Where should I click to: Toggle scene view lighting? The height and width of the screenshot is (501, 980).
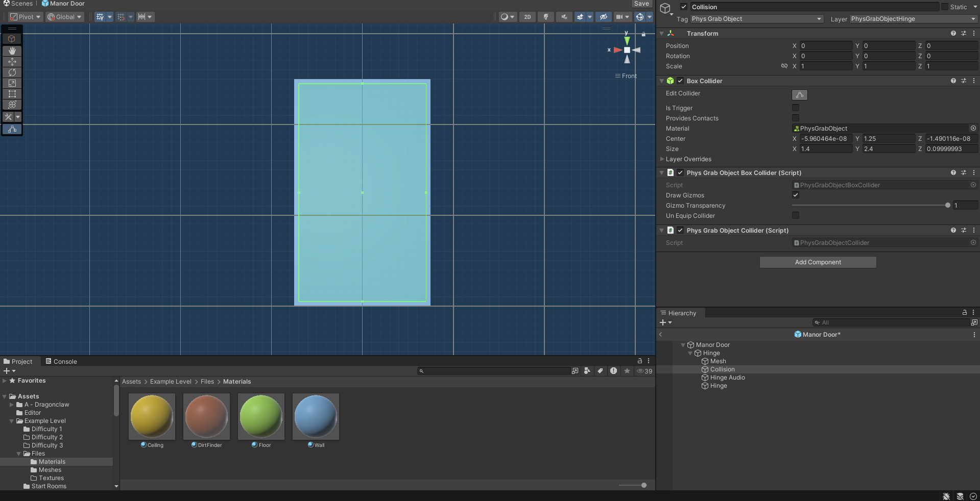coord(545,17)
